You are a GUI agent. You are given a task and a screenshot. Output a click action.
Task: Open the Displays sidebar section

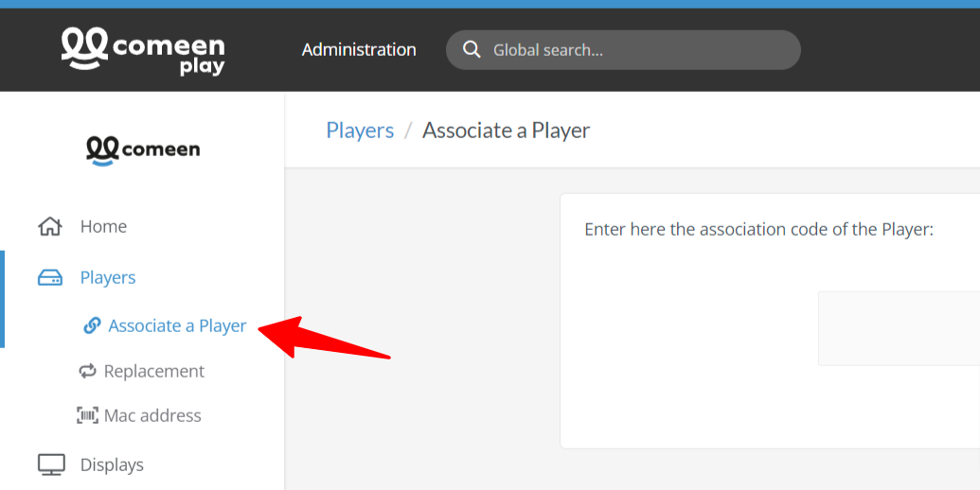tap(112, 465)
